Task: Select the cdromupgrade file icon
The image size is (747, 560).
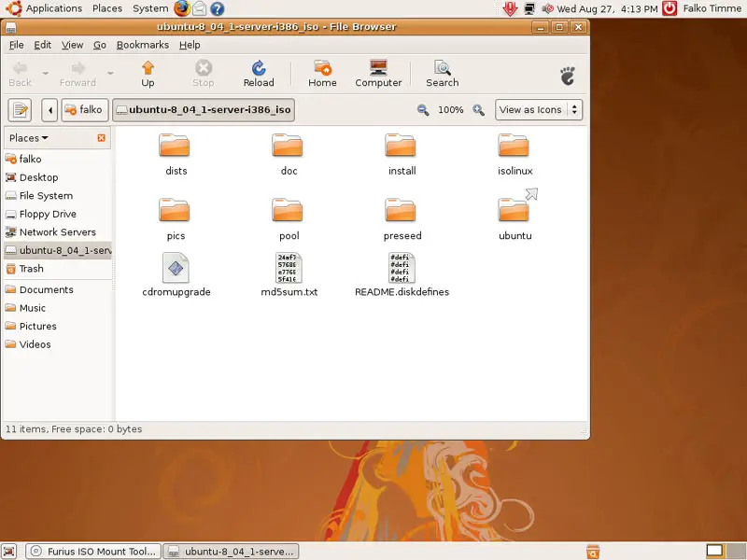Action: (x=176, y=268)
